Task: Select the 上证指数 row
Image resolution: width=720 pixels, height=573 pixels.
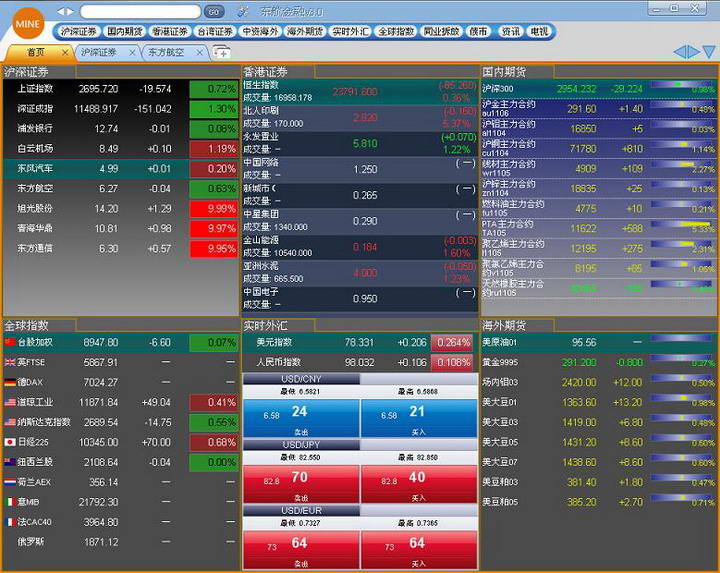Action: coord(121,89)
